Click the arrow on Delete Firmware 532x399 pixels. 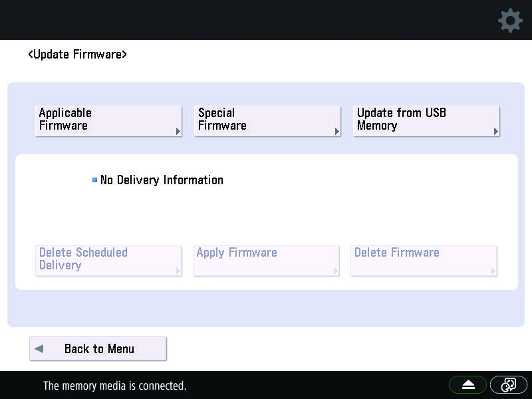(493, 271)
